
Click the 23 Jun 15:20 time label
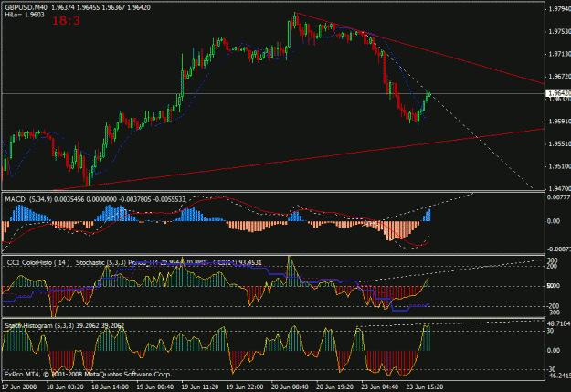(x=425, y=387)
